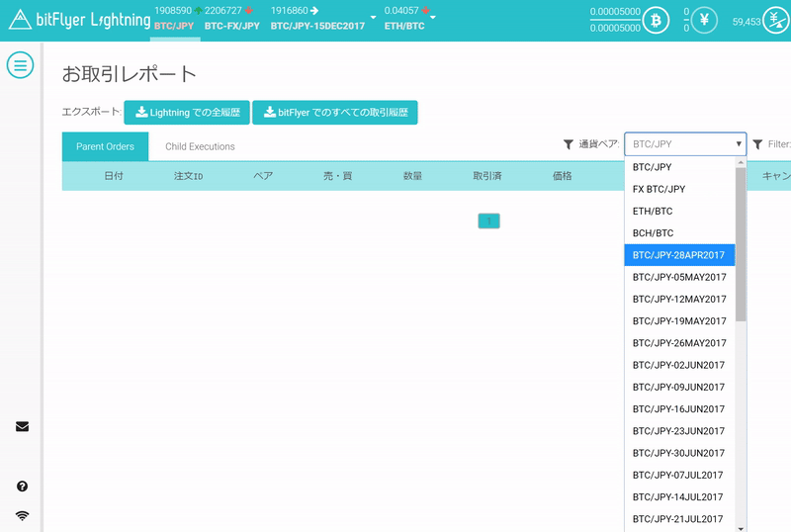
Task: Go to page 1 pagination button
Action: pyautogui.click(x=488, y=222)
